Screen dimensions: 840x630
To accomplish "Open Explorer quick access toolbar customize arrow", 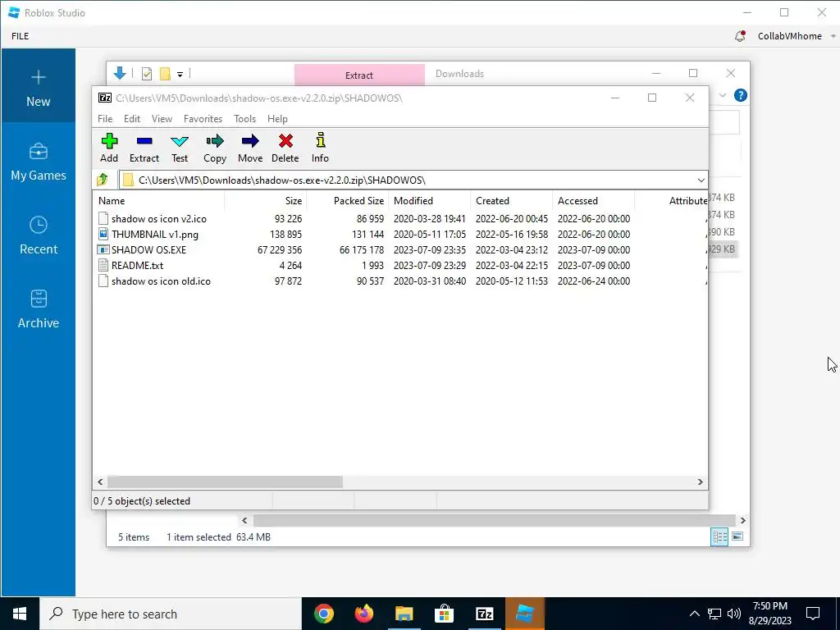I will [x=180, y=75].
